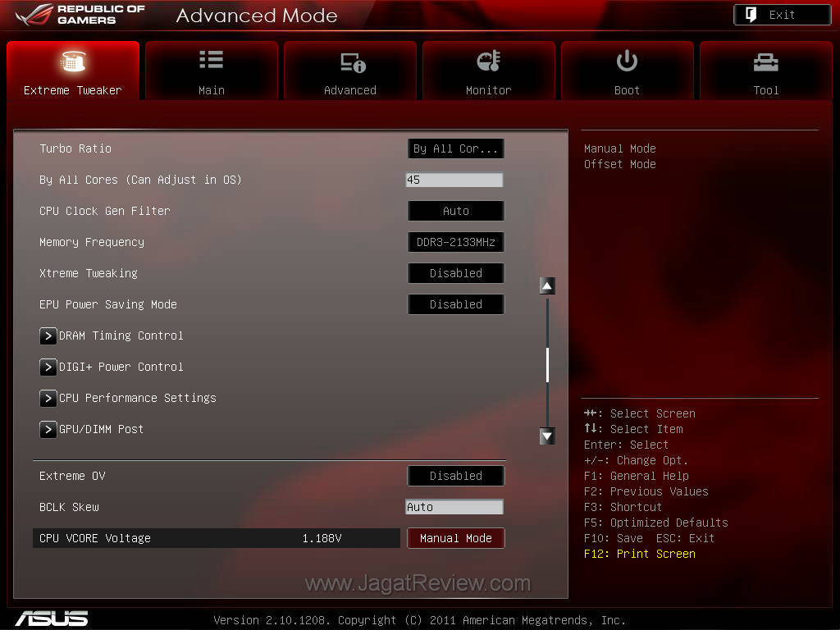Click the Exit button
This screenshot has width=840, height=630.
[x=782, y=15]
